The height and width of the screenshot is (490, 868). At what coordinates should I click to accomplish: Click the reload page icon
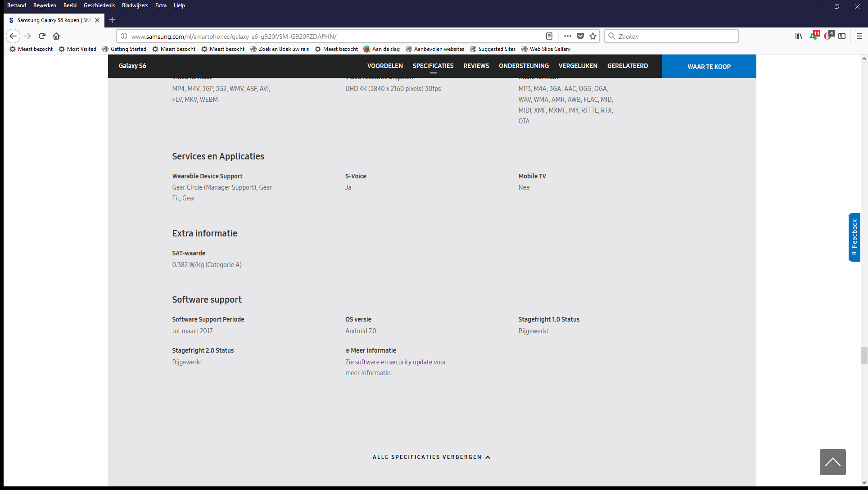coord(42,36)
